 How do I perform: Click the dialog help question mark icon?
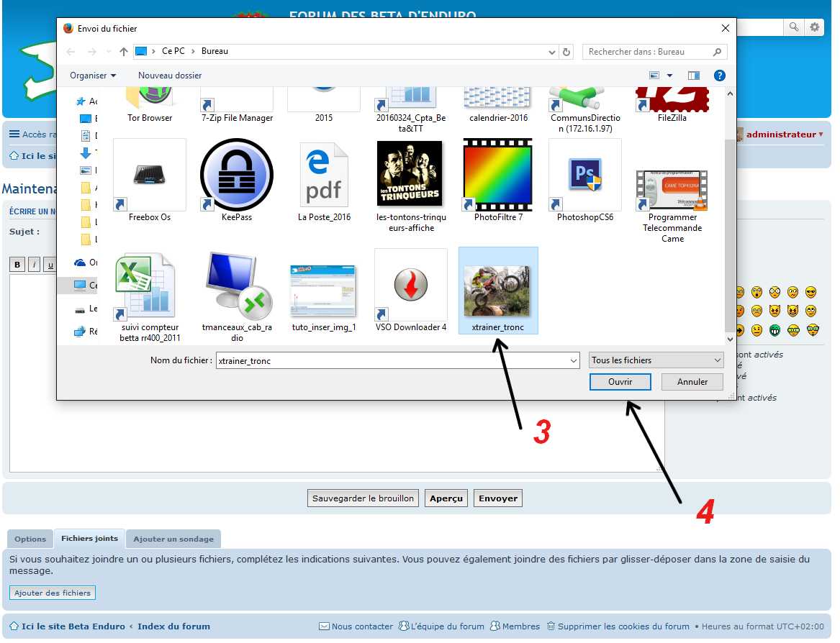pyautogui.click(x=719, y=76)
